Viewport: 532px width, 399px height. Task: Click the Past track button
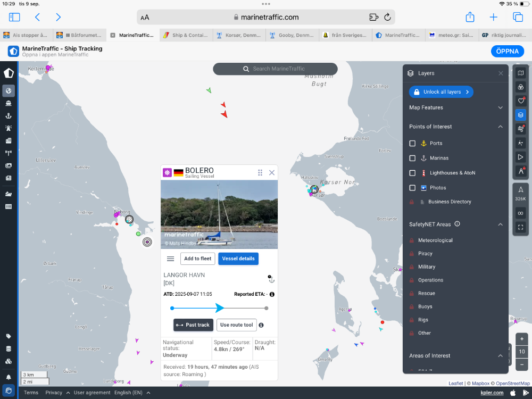[x=194, y=325]
